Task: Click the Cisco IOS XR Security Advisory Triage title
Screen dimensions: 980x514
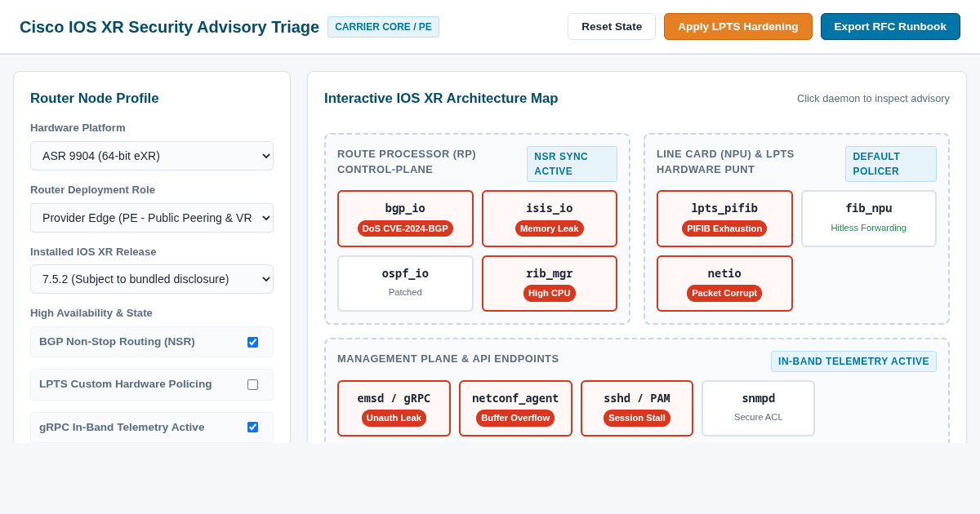Action: [169, 27]
